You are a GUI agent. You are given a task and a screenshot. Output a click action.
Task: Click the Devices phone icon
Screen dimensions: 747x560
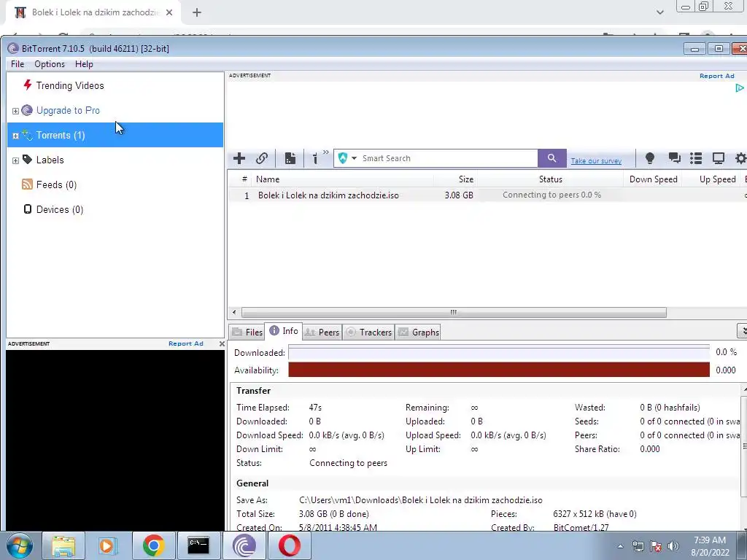click(x=28, y=209)
